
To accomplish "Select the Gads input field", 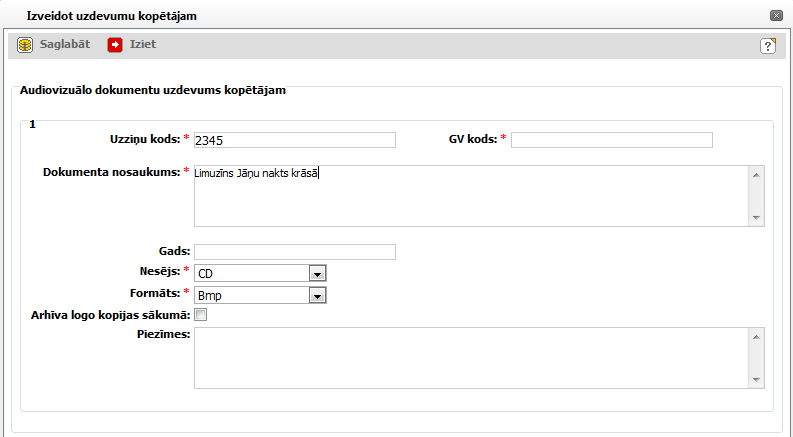I will coord(295,252).
